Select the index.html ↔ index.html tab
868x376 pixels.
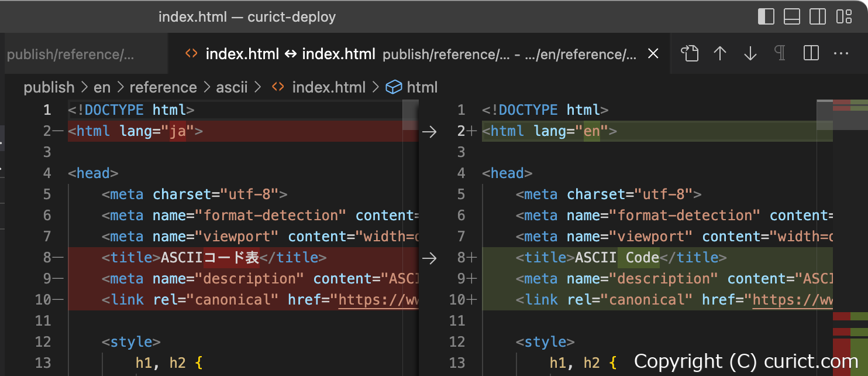click(418, 54)
